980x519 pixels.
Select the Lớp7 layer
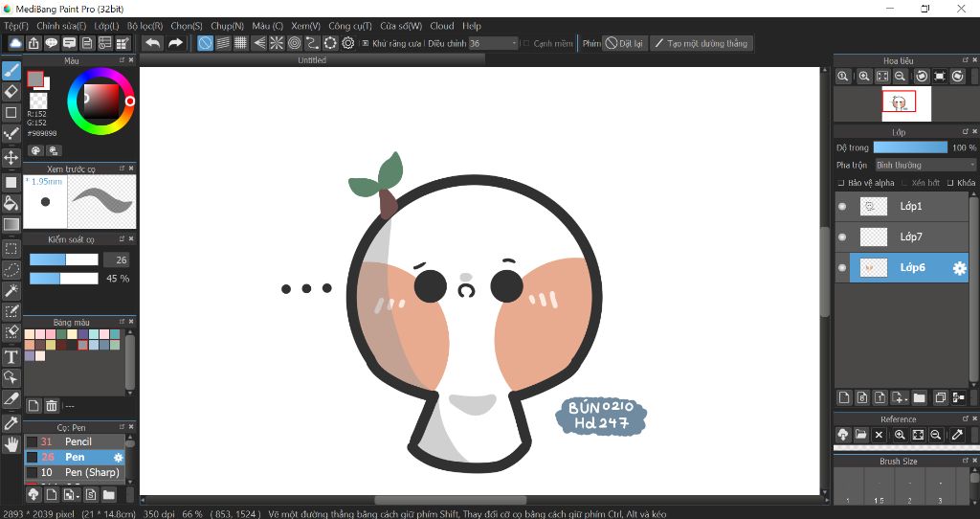902,237
